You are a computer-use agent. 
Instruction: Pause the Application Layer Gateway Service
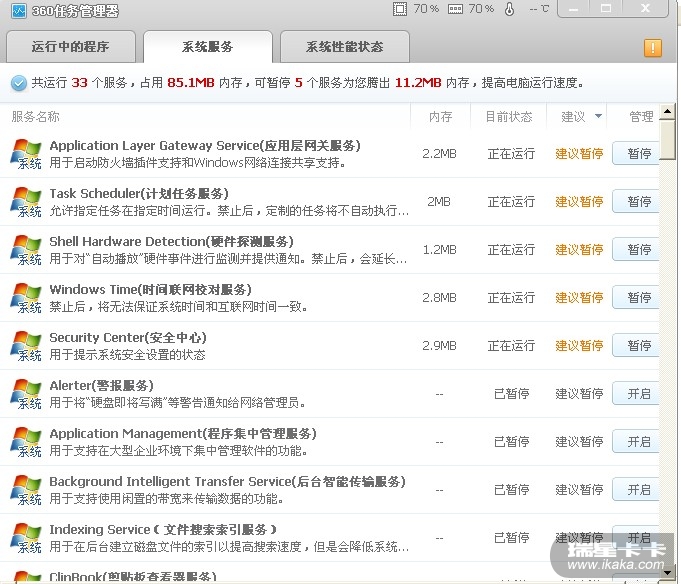pyautogui.click(x=636, y=153)
